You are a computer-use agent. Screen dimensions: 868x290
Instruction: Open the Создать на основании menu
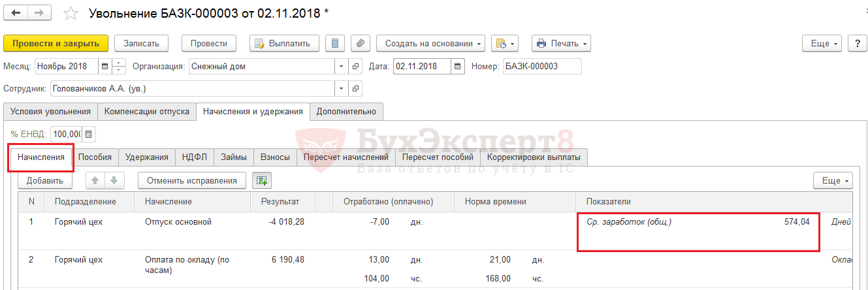430,44
